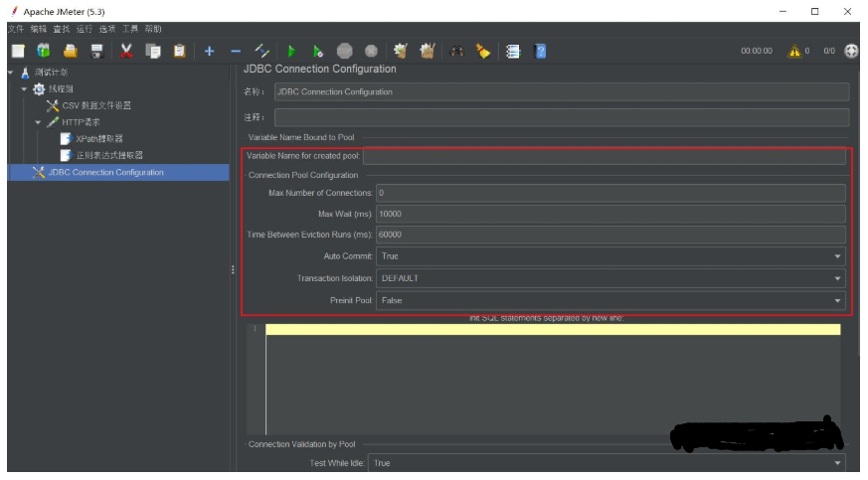Viewport: 868px width, 480px height.
Task: Select the XPath提取器 tree node
Action: coord(99,139)
